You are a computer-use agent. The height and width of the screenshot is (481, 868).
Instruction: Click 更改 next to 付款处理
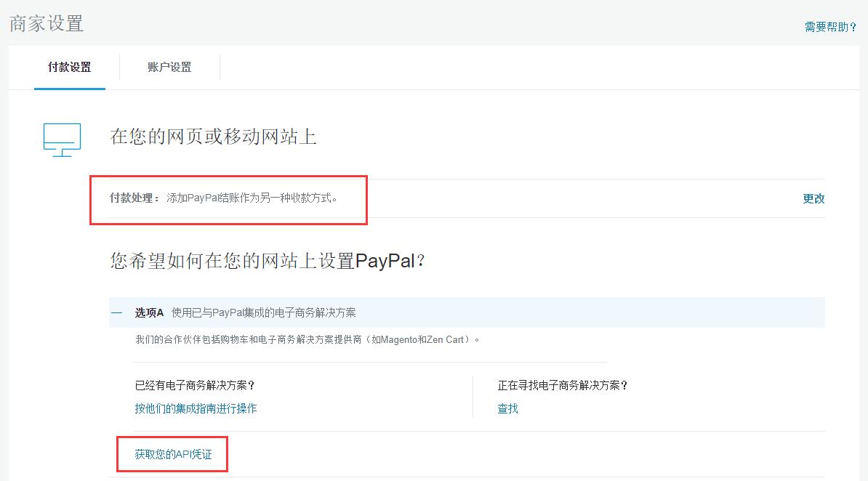click(813, 198)
